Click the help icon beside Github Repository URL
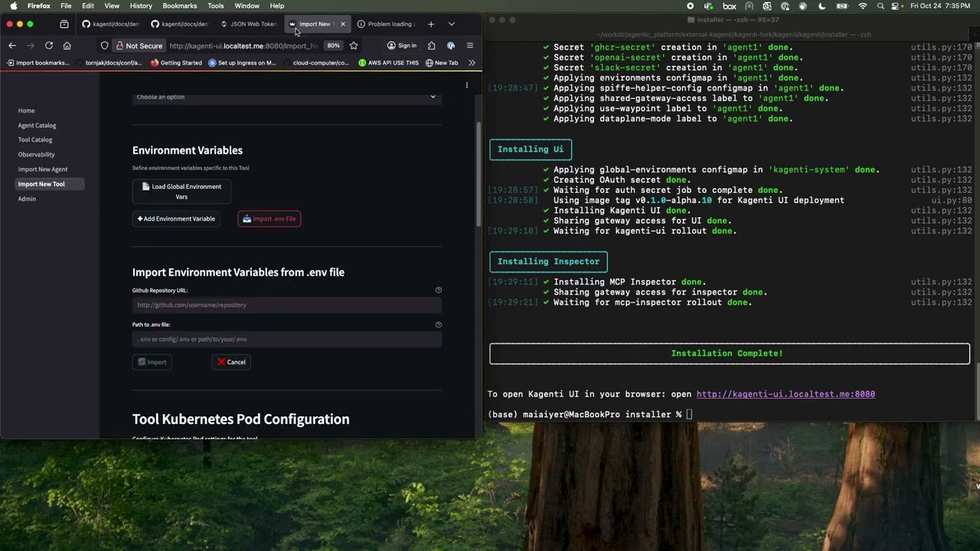The image size is (980, 551). pyautogui.click(x=438, y=290)
